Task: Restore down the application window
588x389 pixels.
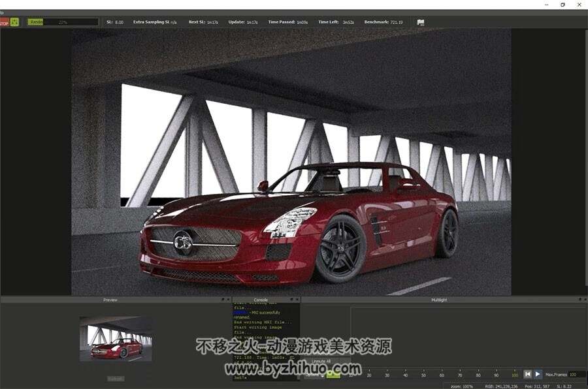Action: tap(563, 5)
